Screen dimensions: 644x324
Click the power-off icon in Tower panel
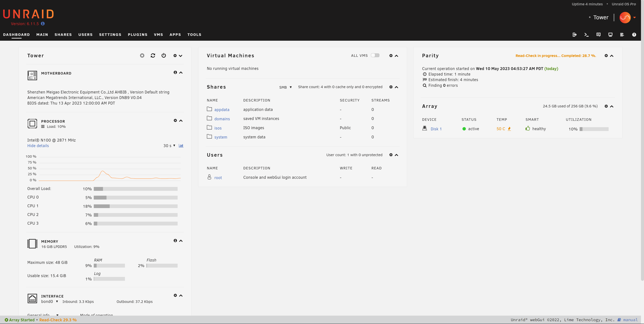click(x=164, y=55)
